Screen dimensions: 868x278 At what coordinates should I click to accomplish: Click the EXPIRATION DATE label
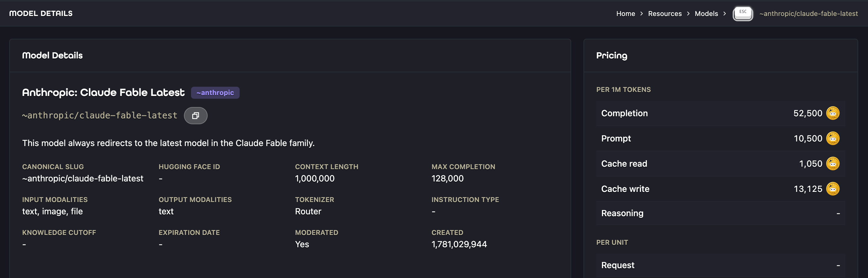189,233
